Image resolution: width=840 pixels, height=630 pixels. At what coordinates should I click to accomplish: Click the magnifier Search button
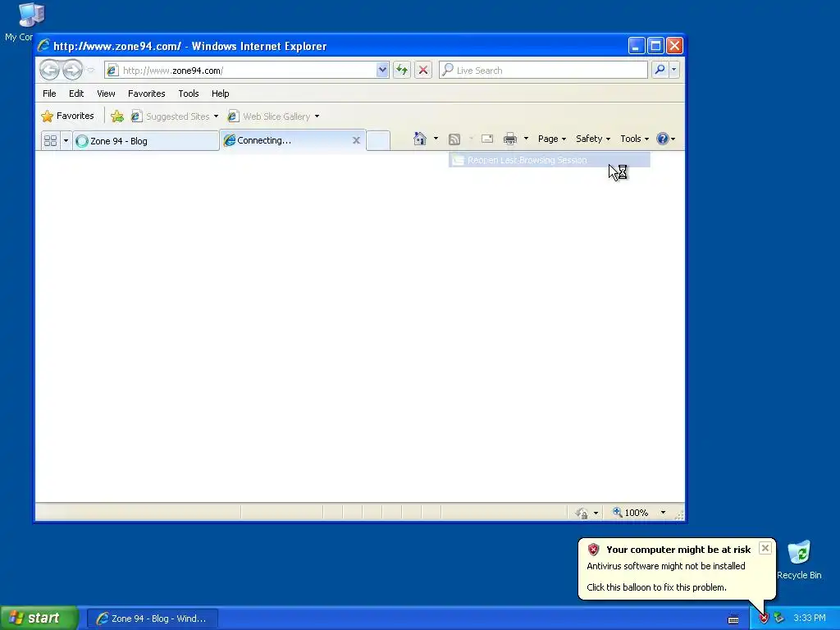660,70
